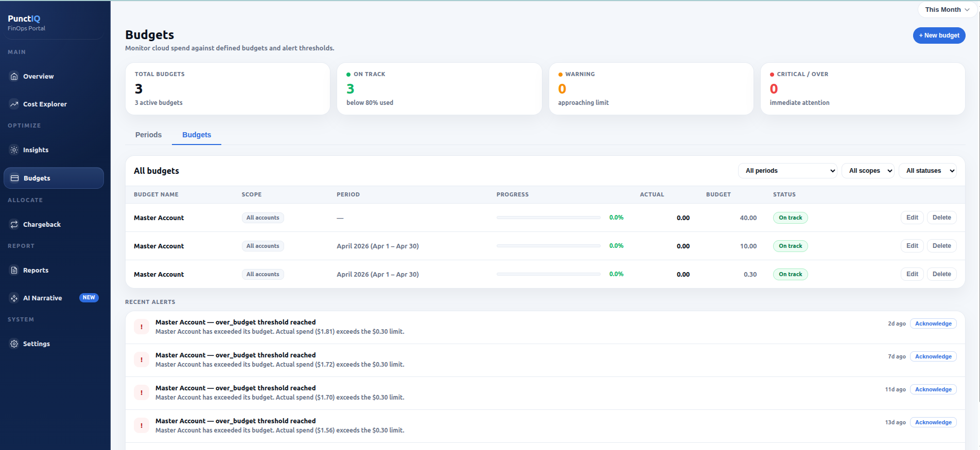Open the AI Narrative menu item
The image size is (980, 450).
click(54, 298)
